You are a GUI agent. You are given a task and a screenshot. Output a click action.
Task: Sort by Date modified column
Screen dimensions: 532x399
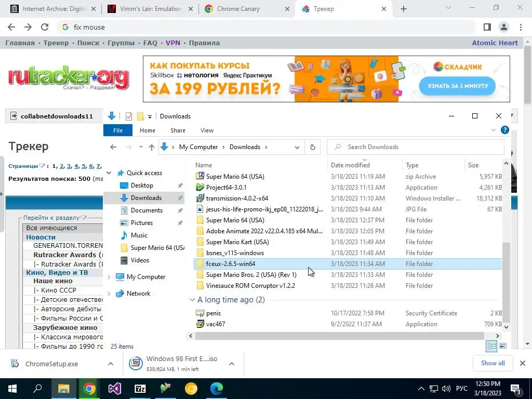(365, 165)
